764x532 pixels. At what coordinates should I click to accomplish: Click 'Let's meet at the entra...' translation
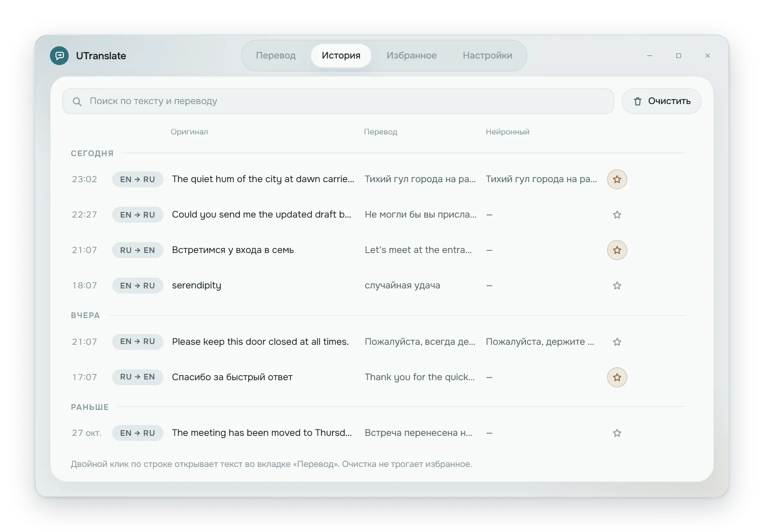click(x=418, y=250)
